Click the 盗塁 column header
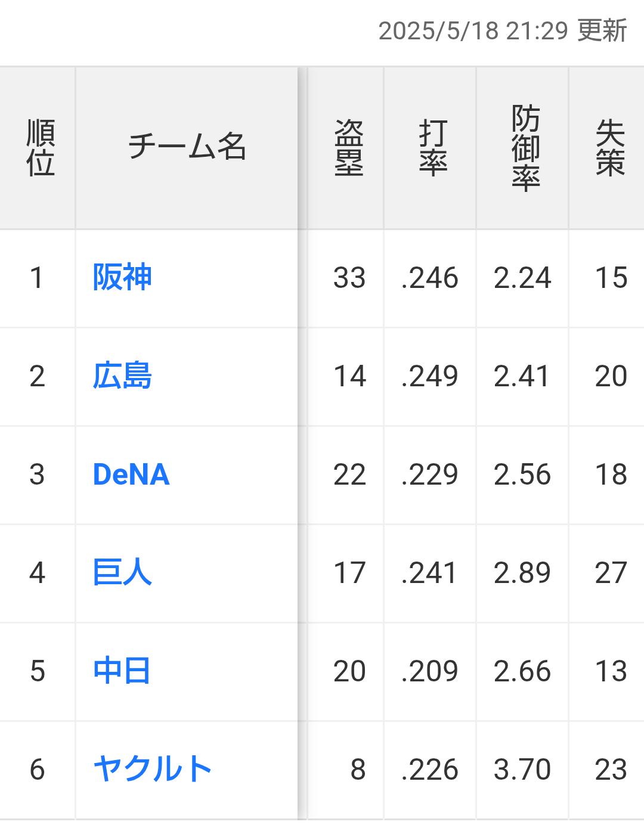 point(349,148)
